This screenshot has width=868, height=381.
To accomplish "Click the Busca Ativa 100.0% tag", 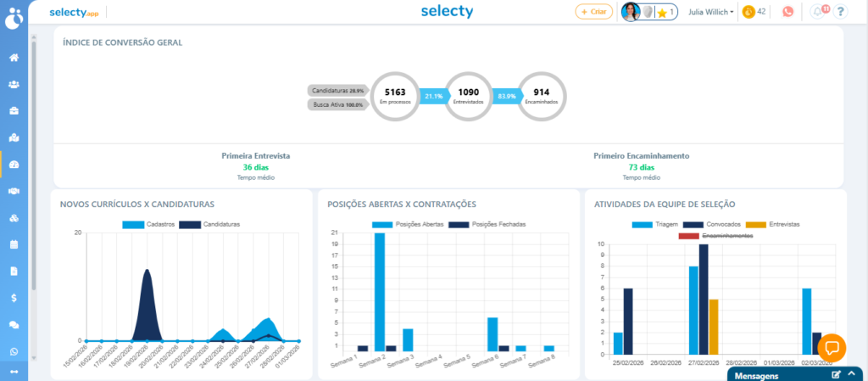I will point(337,104).
